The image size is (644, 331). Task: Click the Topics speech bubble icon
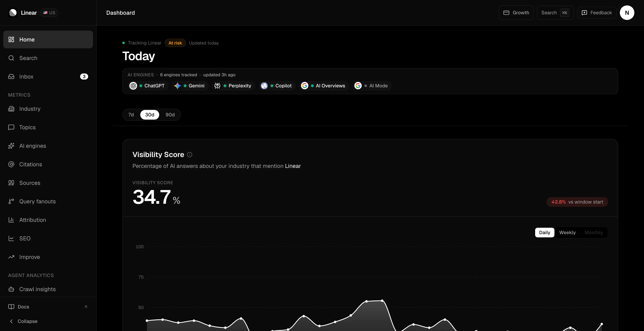click(11, 127)
